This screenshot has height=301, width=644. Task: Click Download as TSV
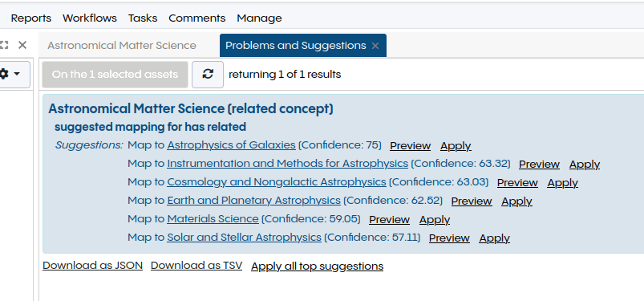[196, 266]
